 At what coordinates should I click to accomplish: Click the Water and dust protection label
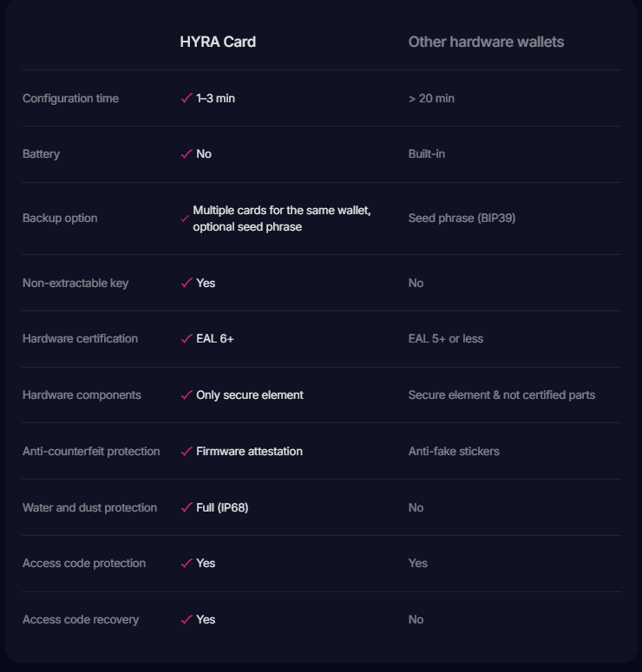click(x=89, y=508)
